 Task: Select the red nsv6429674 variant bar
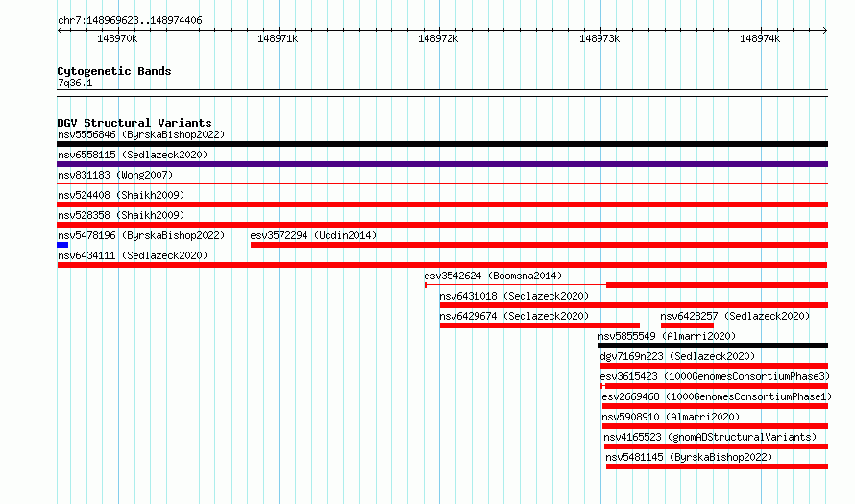pyautogui.click(x=540, y=325)
